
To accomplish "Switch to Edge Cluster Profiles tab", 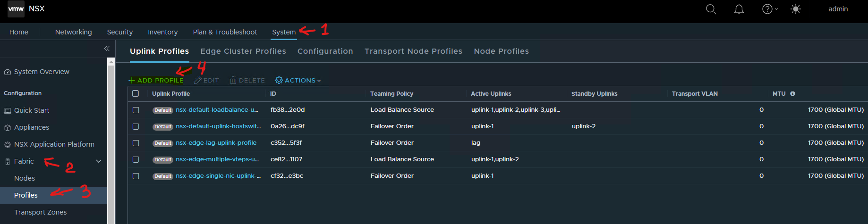I will (243, 51).
